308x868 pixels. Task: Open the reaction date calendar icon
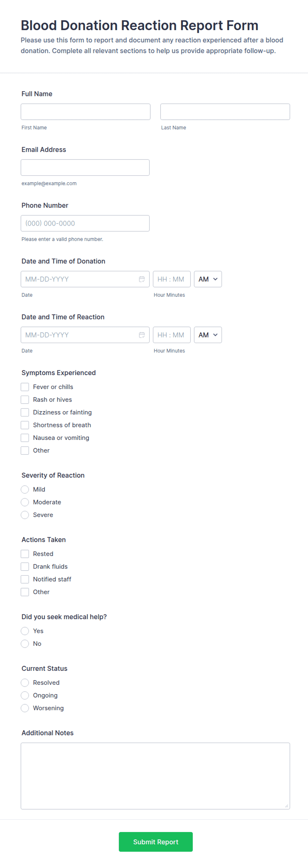(142, 335)
